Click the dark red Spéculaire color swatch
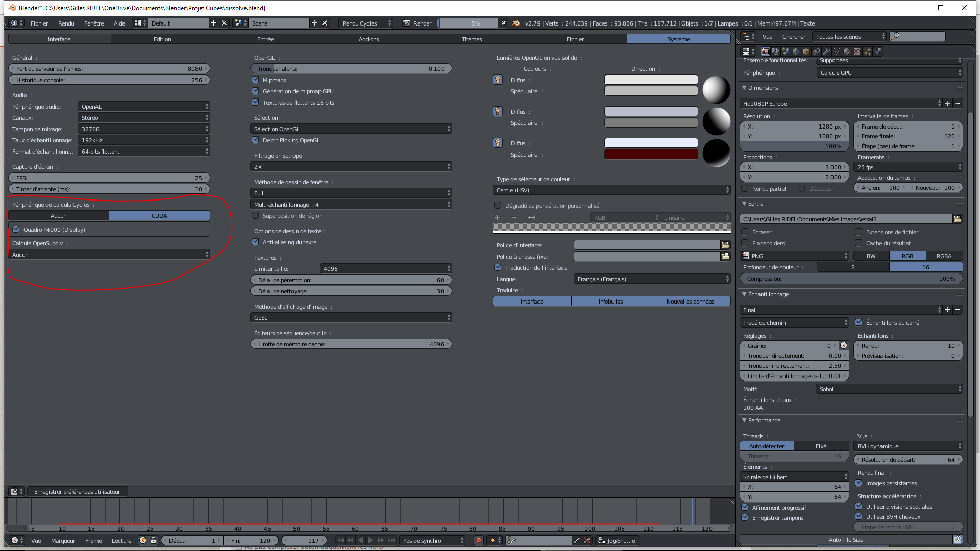The height and width of the screenshot is (551, 980). (x=651, y=154)
